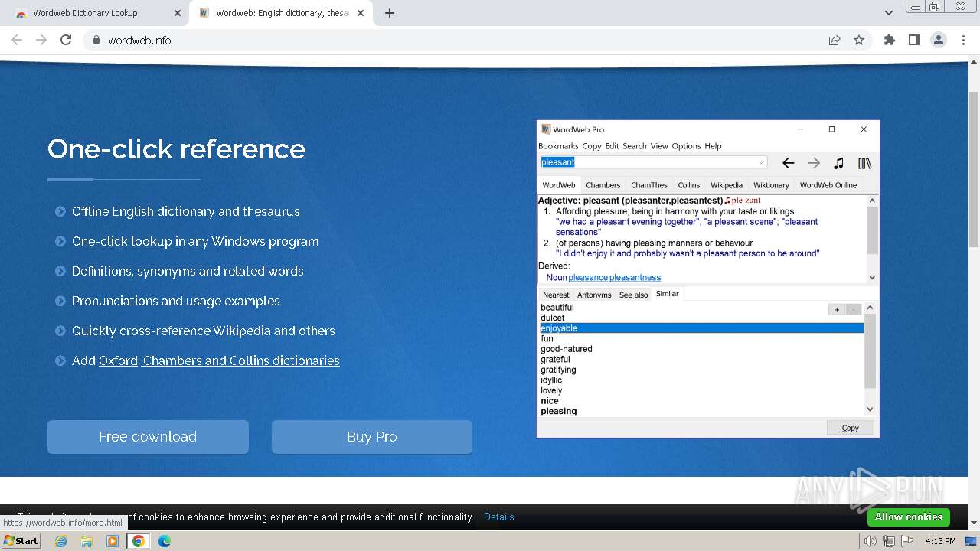Viewport: 980px width, 551px height.
Task: Switch to the Chambers tab
Action: [603, 185]
